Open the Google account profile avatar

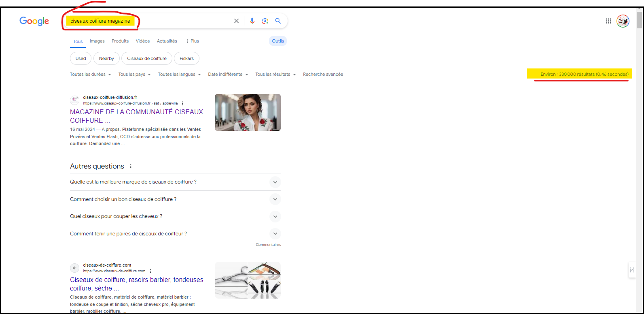point(623,21)
